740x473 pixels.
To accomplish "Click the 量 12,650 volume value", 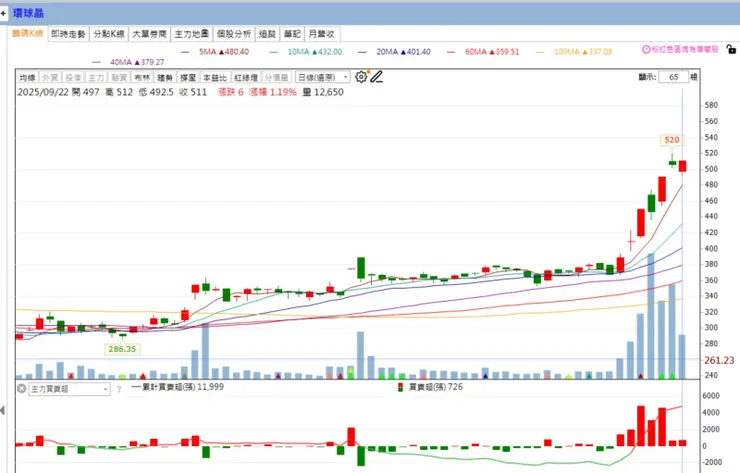I will pyautogui.click(x=323, y=92).
